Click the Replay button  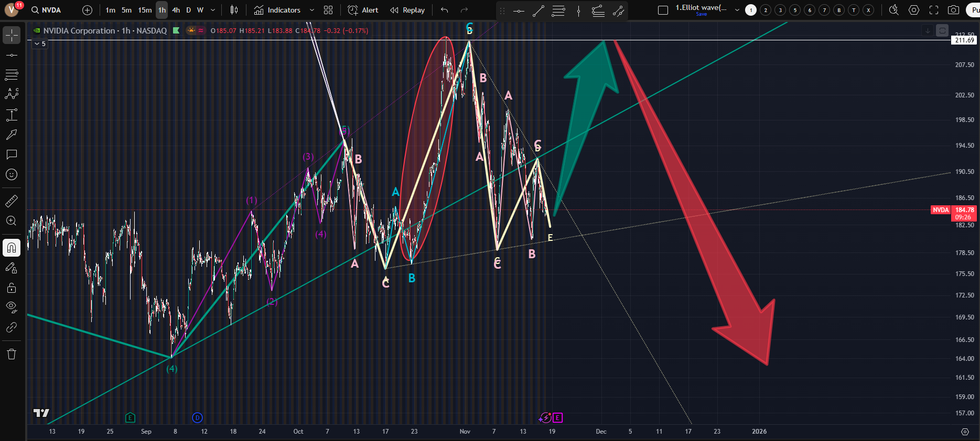coord(407,10)
